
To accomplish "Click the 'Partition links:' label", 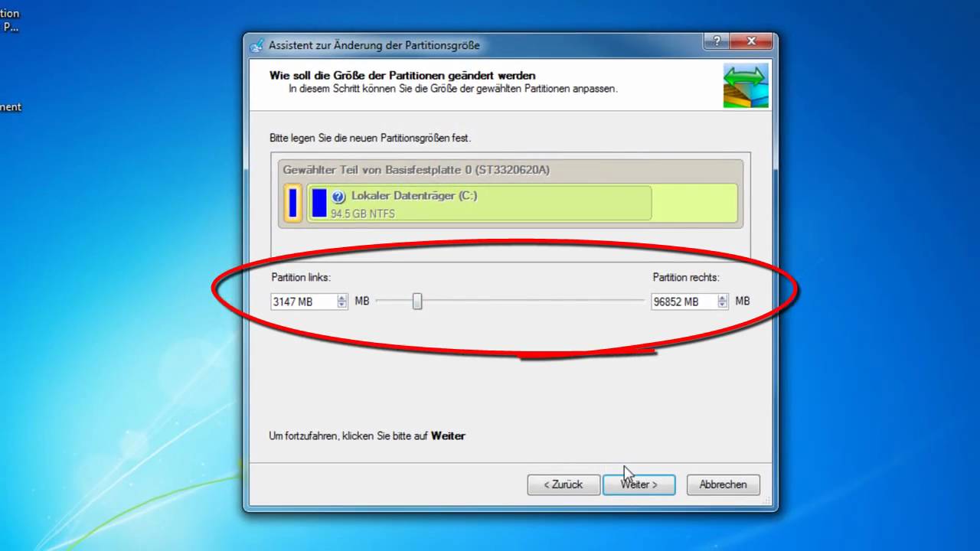I will coord(301,278).
